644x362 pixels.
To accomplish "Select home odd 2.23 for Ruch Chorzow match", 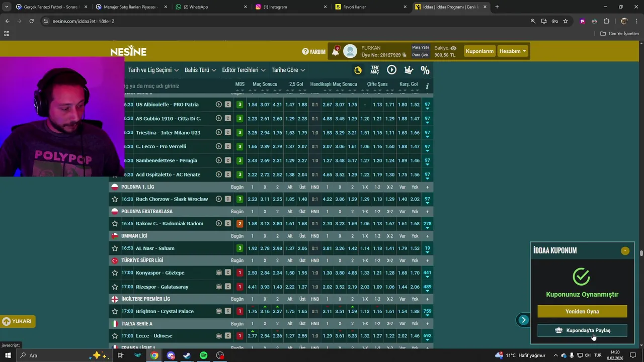I will (252, 199).
